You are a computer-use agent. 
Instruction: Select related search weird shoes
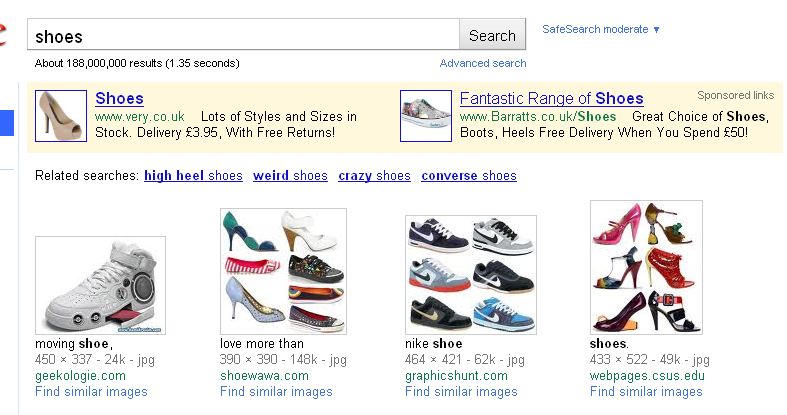point(290,176)
